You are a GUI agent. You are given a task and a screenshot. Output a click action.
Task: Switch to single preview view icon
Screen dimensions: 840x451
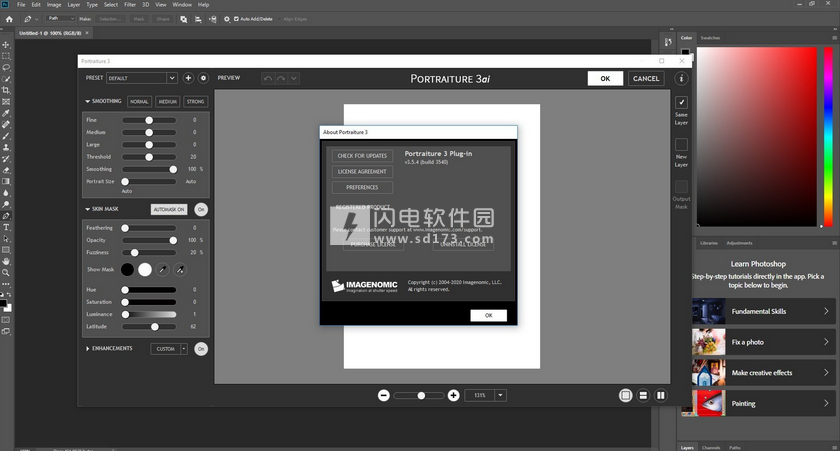(x=625, y=395)
